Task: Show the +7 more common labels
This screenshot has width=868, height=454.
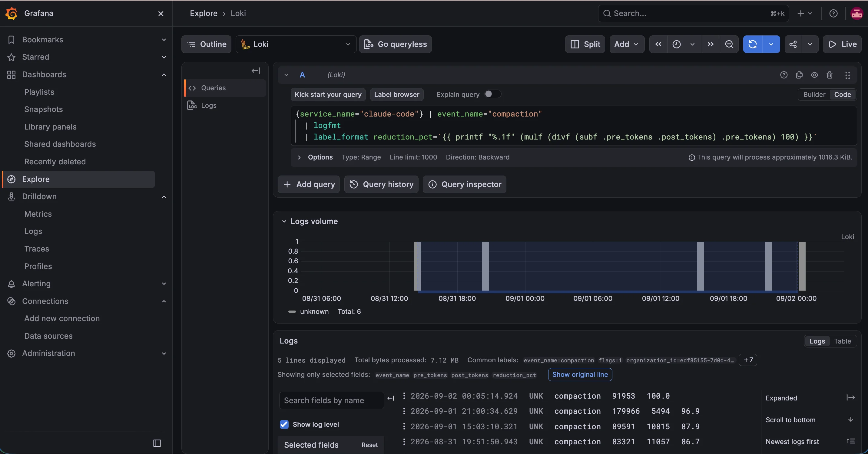Action: click(x=748, y=360)
